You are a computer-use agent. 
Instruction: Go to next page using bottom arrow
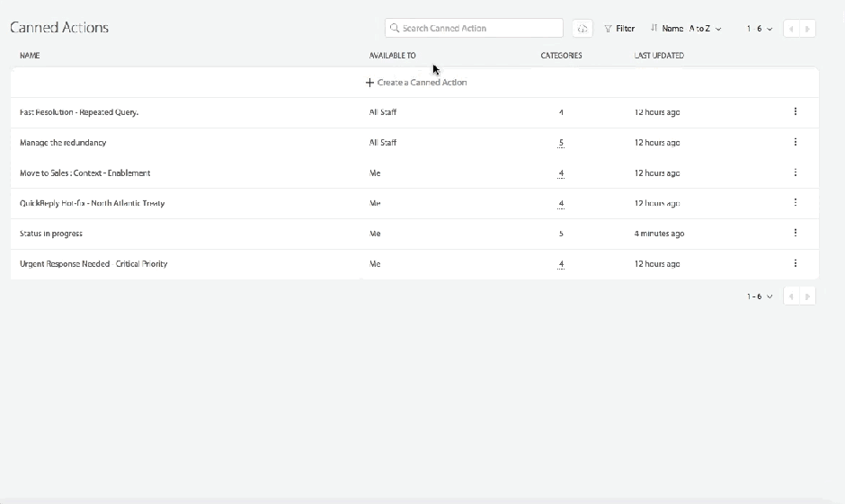point(808,296)
